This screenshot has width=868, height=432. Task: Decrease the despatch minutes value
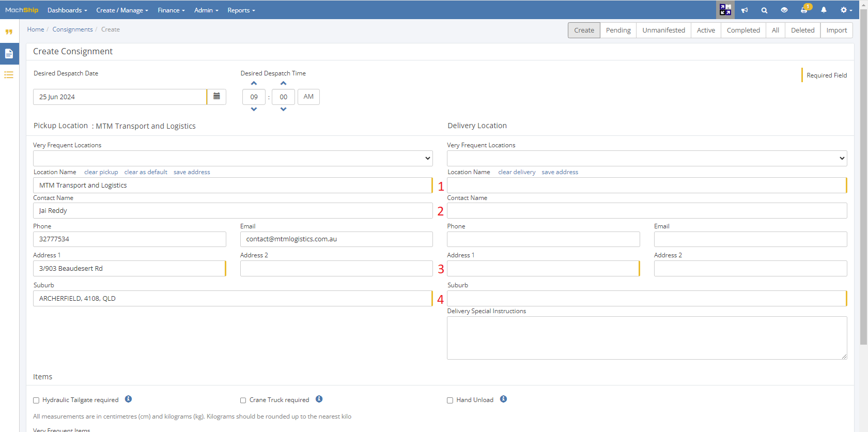(283, 109)
